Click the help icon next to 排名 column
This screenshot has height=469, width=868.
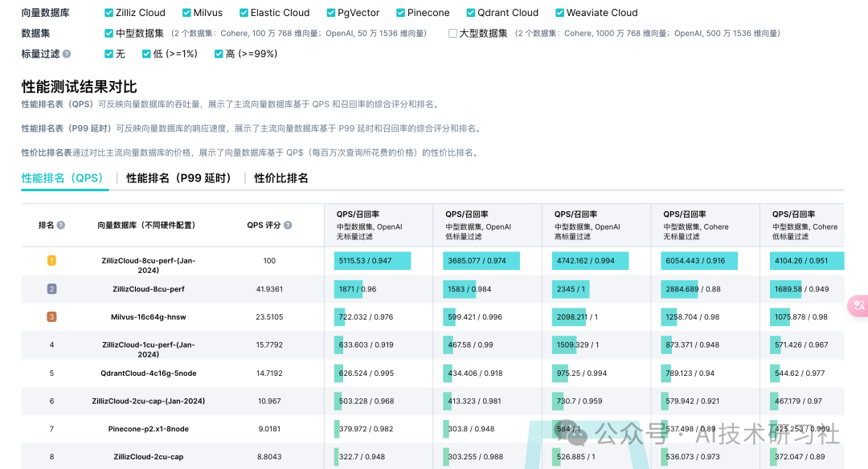coord(60,225)
